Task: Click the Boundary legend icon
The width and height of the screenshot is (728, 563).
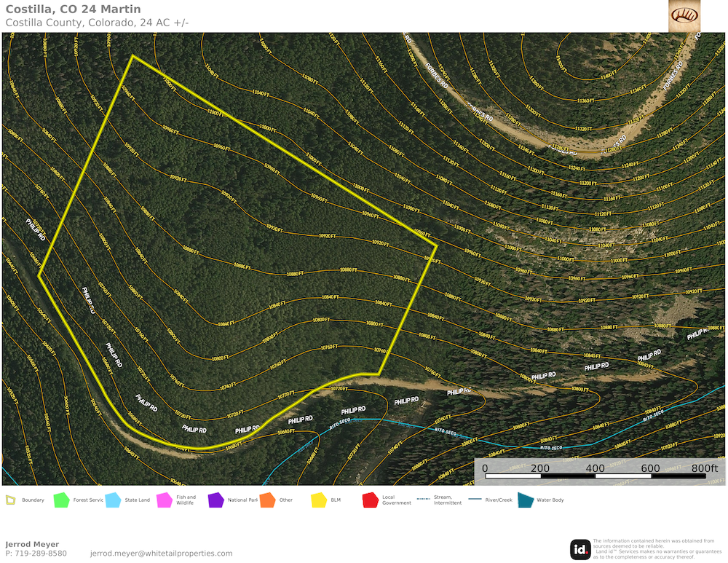Action: click(10, 500)
